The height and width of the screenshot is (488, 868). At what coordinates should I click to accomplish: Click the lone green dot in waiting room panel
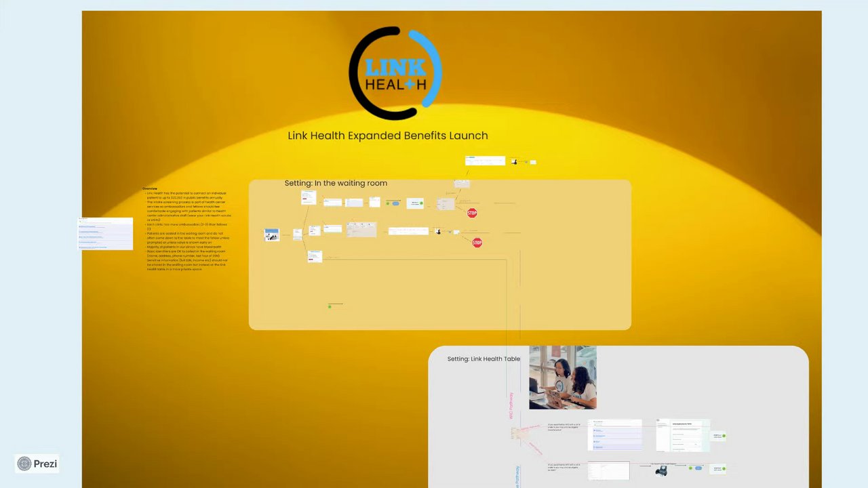[330, 307]
